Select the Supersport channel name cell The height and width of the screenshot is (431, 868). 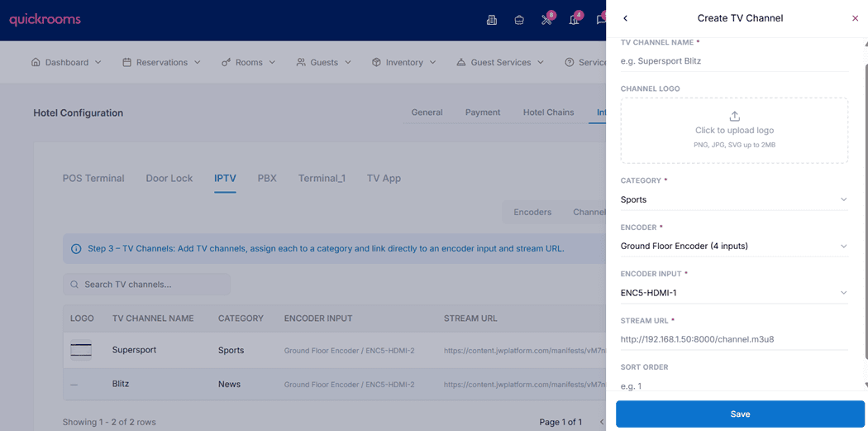[134, 350]
